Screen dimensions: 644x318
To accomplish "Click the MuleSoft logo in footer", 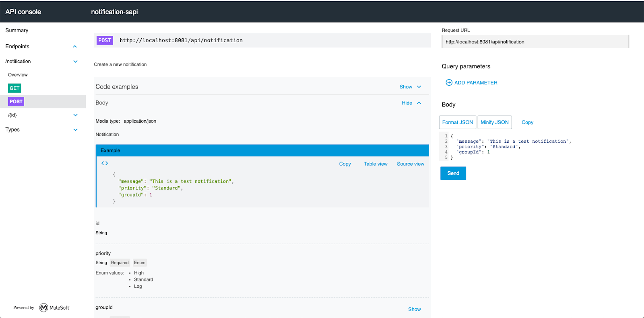I will tap(44, 308).
